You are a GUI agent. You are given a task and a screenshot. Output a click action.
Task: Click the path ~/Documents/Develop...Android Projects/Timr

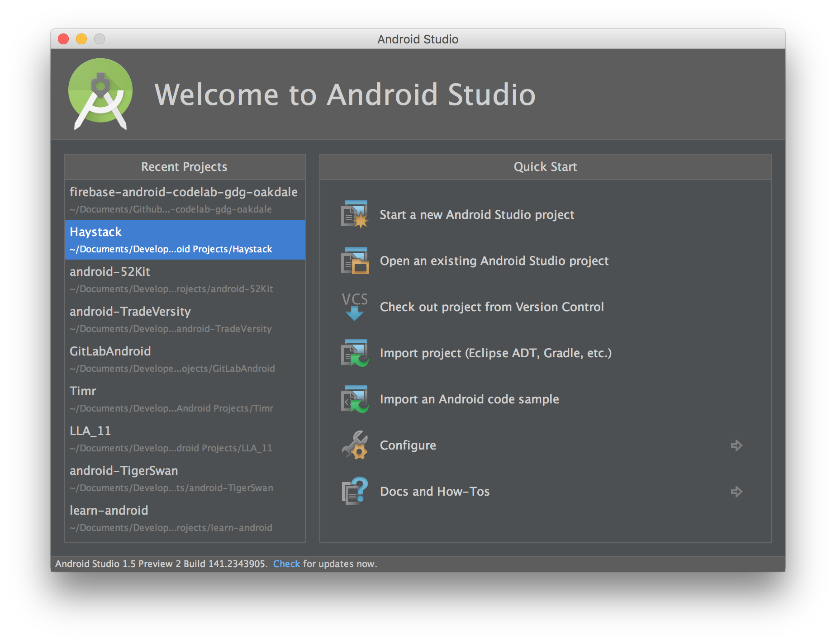click(x=171, y=408)
